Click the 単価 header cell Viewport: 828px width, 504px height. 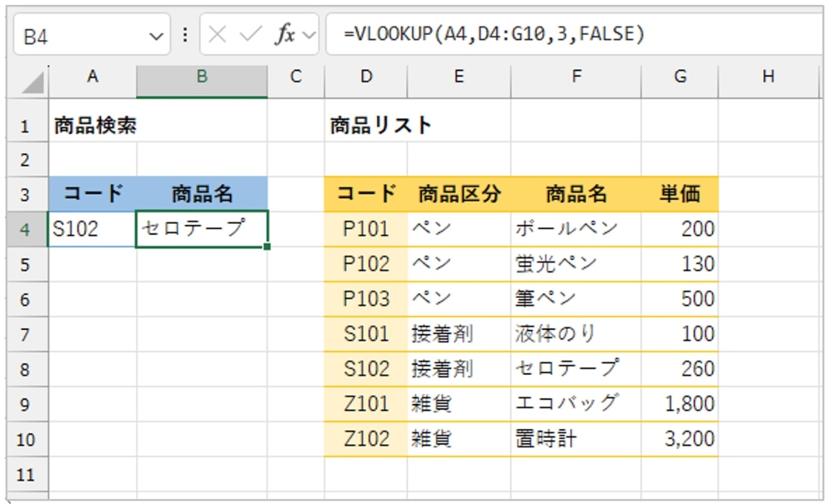pos(680,194)
